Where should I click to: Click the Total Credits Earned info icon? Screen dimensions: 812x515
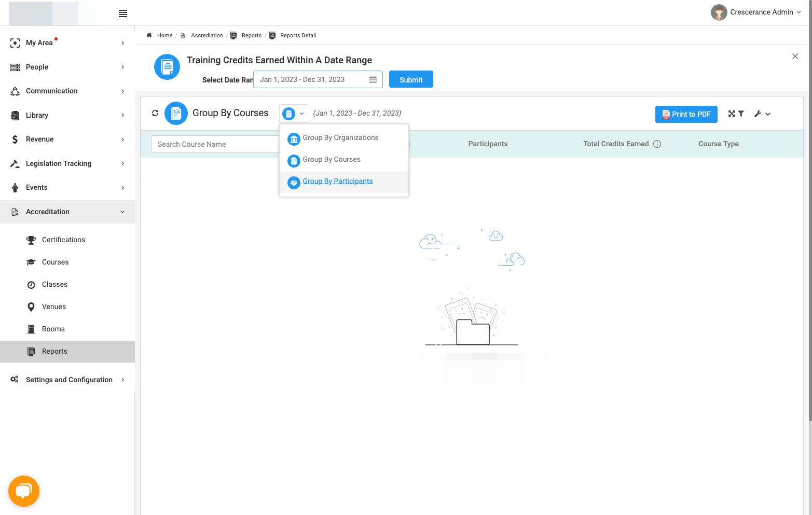tap(657, 144)
